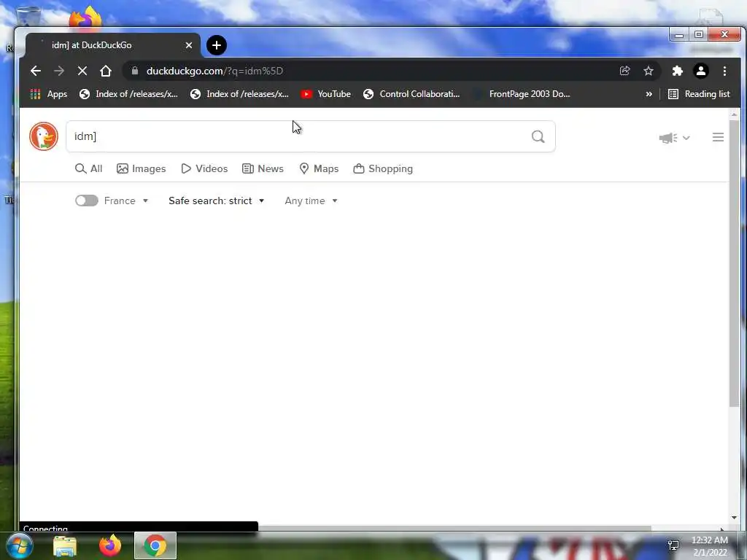Stop loading the page
747x560 pixels.
(82, 71)
